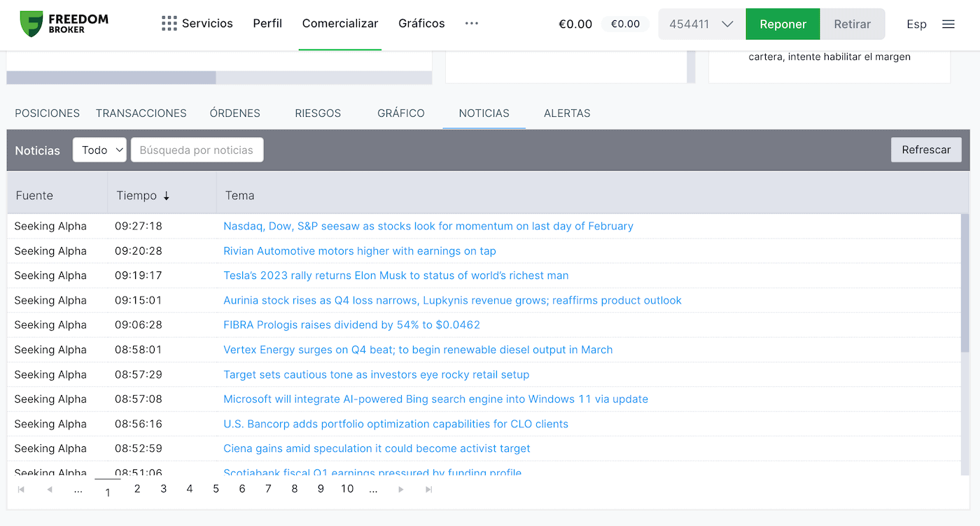Screen dimensions: 980x526
Task: Toggle Tiempo column sort arrow
Action: 167,196
